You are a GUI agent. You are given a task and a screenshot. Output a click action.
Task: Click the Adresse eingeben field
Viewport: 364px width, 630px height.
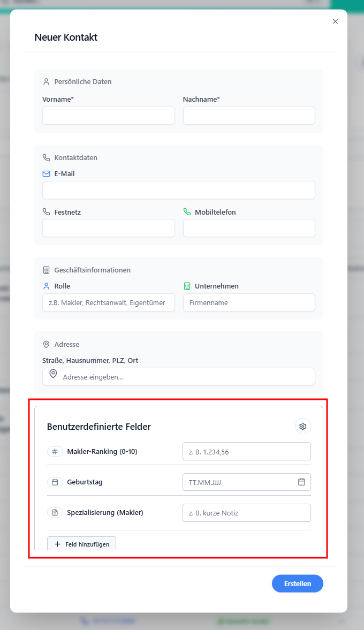(x=185, y=377)
